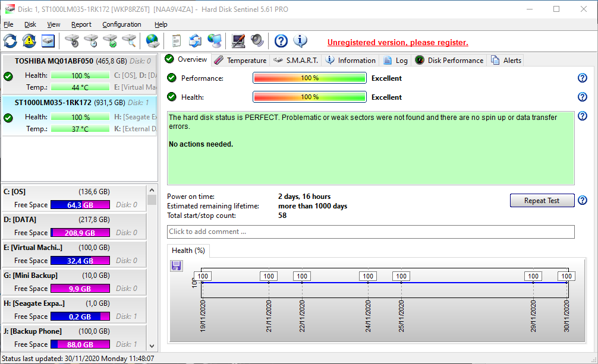
Task: Click the 25/11/2020 health graph point
Action: point(401,283)
